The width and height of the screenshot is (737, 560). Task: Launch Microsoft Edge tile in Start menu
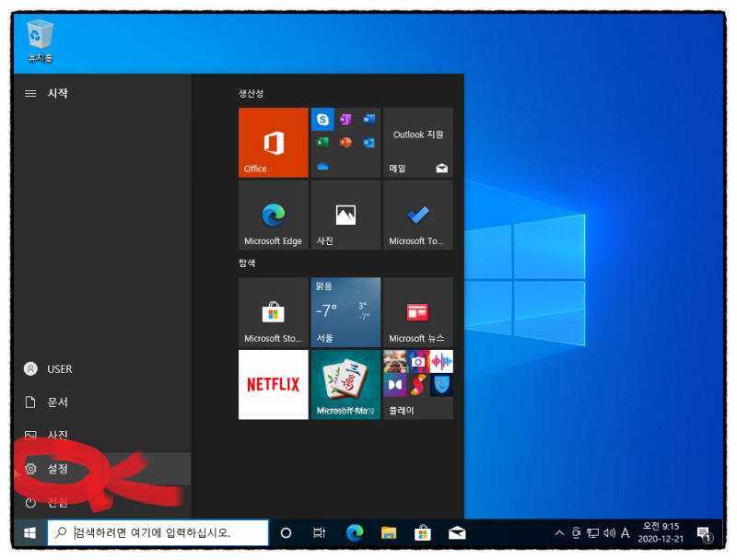click(x=273, y=215)
